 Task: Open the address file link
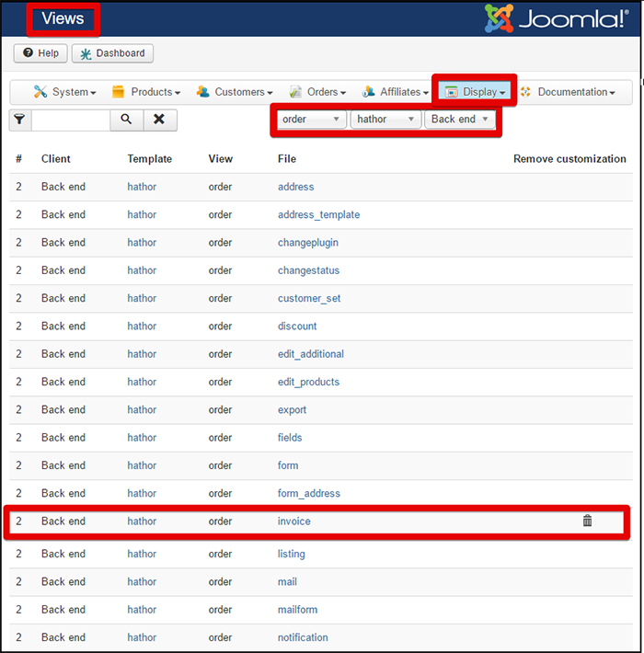point(295,187)
